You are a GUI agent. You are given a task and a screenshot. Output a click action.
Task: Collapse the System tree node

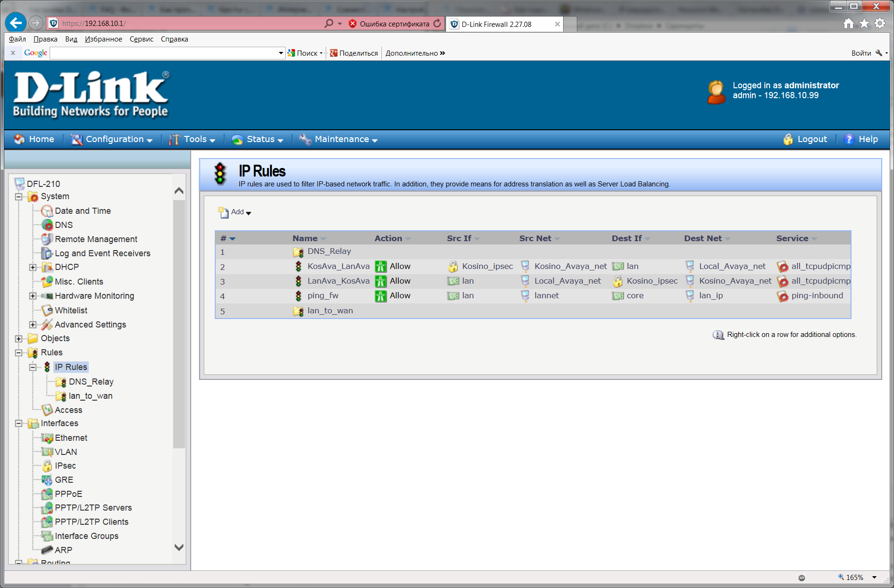(18, 197)
